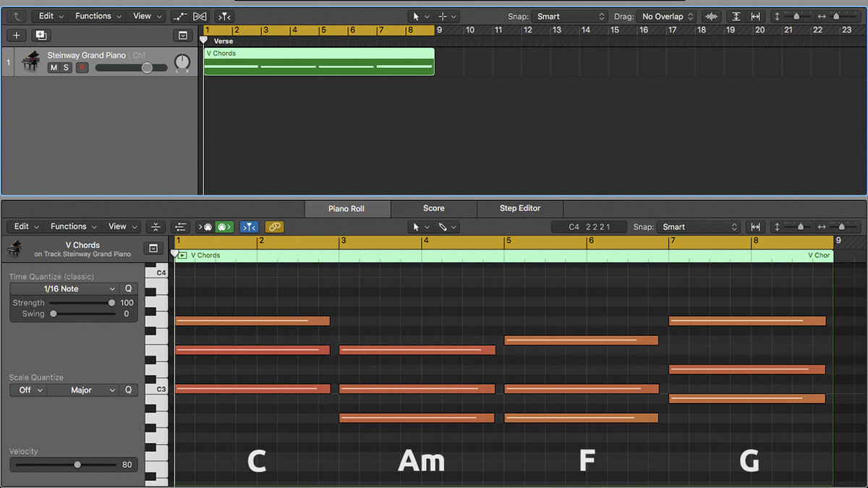Click the Steinway Grand Piano instrument icon
Screen dimensions: 868x488
click(30, 61)
